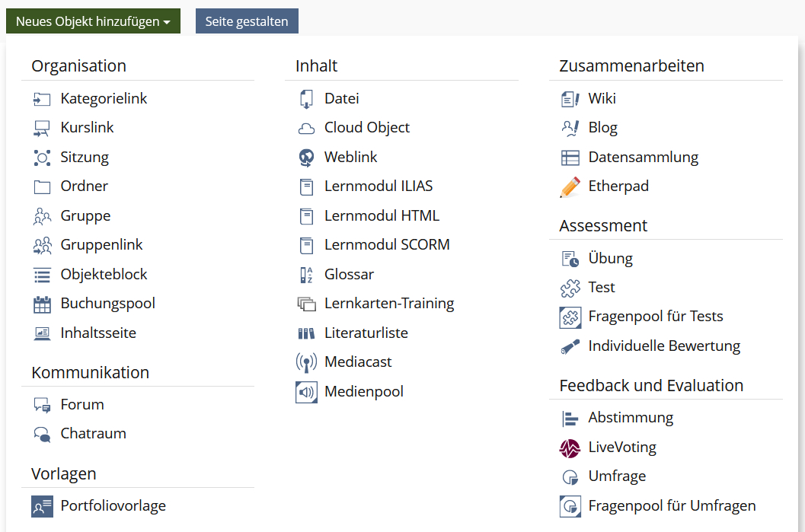Select the Literaturliste books icon

click(x=306, y=333)
